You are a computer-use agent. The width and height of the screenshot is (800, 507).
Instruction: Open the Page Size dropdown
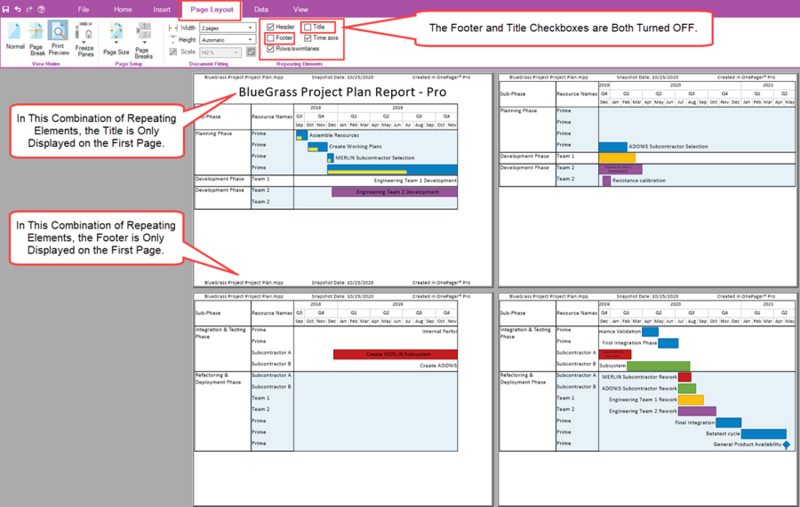(x=116, y=39)
